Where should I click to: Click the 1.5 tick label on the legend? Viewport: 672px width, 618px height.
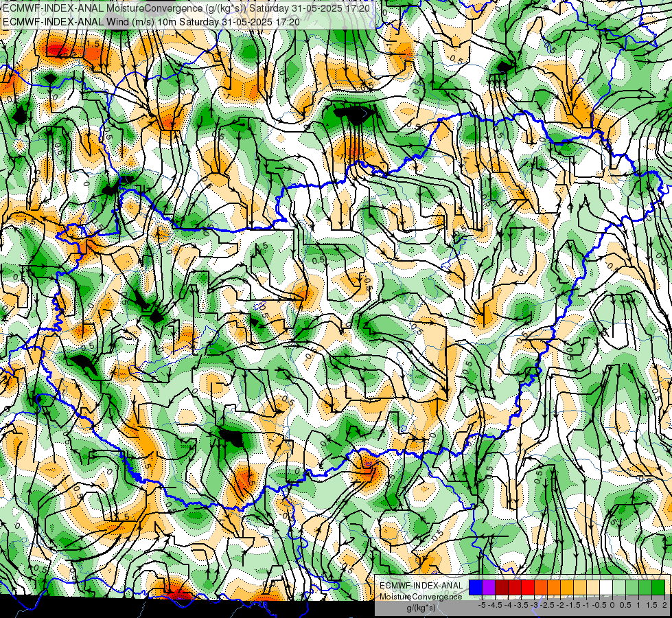pos(652,605)
